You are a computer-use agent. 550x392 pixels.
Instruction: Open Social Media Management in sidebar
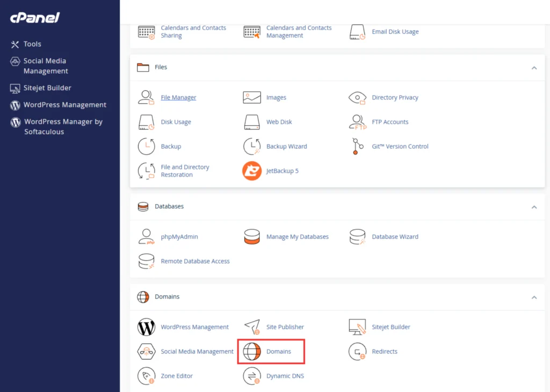[x=46, y=66]
